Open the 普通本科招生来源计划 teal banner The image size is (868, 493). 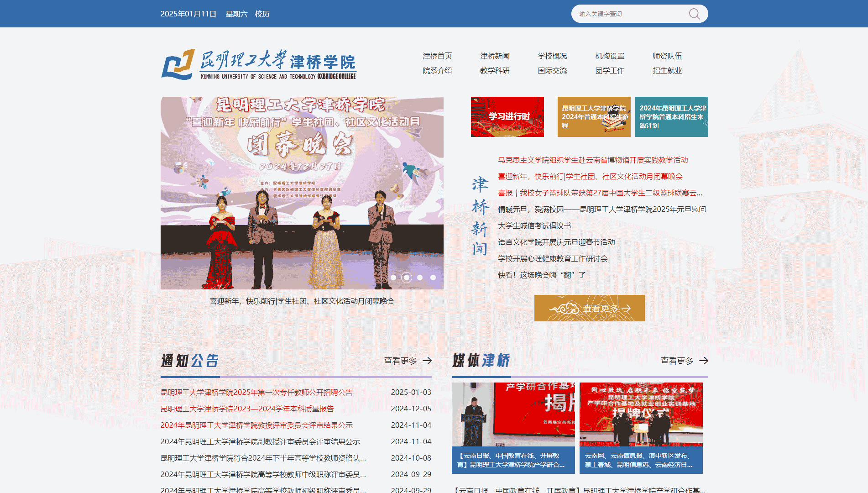672,117
